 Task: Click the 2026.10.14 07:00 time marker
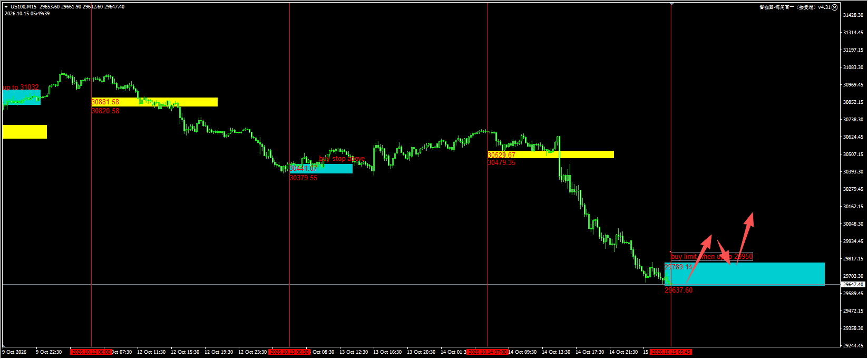coord(487,352)
